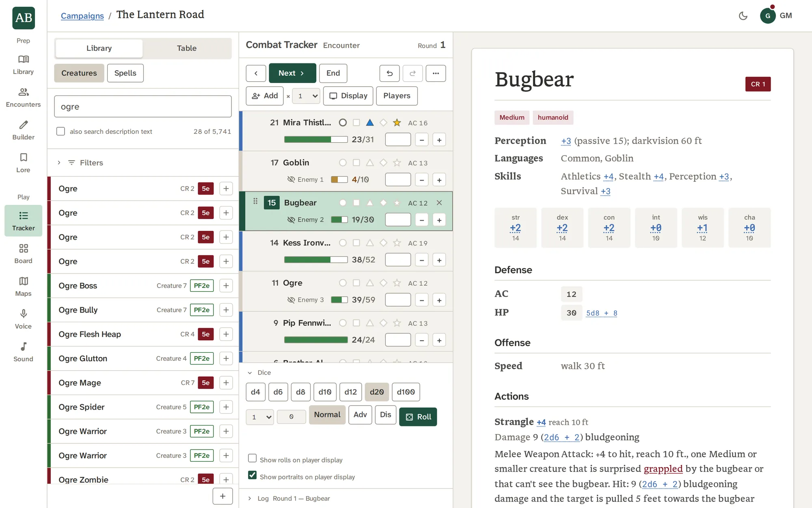This screenshot has width=812, height=508.
Task: Click Pip Fennwi health bar
Action: [316, 340]
